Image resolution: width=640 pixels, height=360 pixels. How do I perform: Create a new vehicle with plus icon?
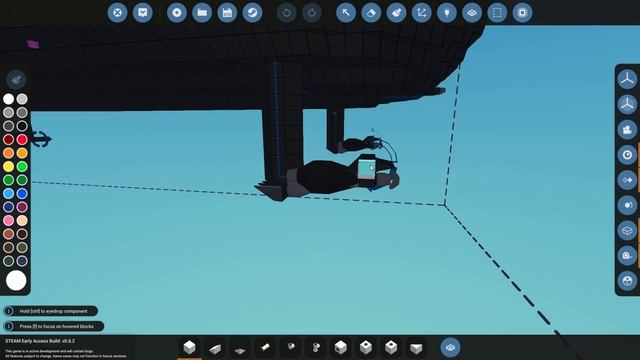177,13
